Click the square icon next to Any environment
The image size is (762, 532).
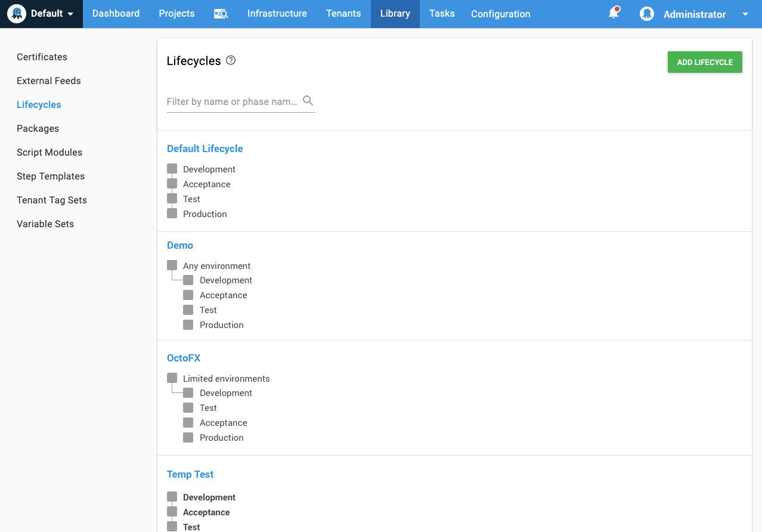point(172,265)
